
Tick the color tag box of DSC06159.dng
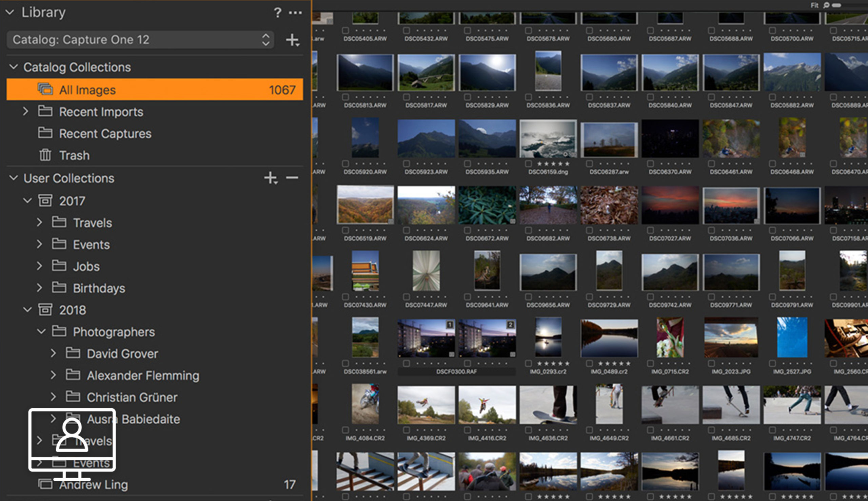tap(529, 164)
